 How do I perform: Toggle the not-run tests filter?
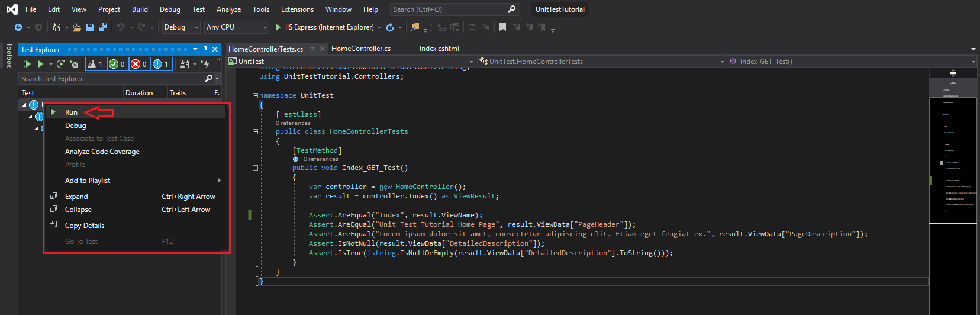[x=161, y=64]
